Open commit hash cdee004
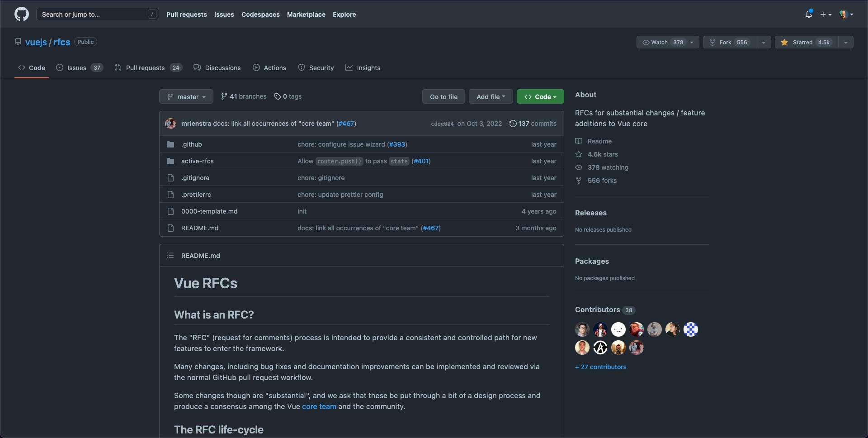 pos(442,124)
